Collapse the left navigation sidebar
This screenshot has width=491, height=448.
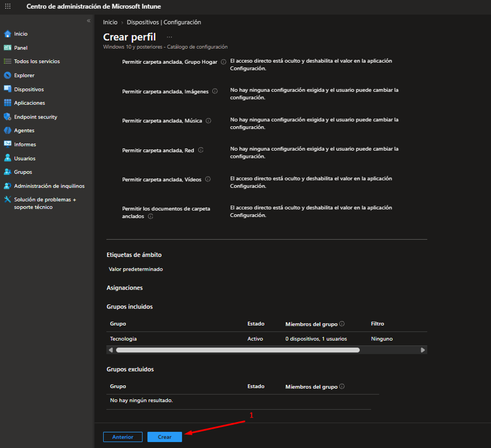pyautogui.click(x=89, y=20)
